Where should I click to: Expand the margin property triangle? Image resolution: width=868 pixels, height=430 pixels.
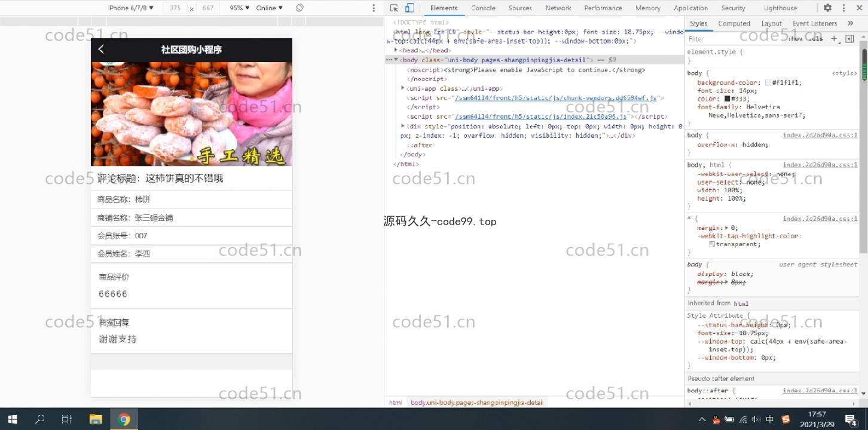tap(727, 228)
